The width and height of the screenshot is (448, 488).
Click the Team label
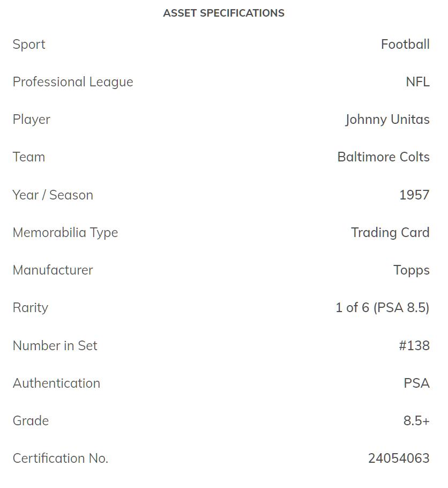(x=29, y=157)
